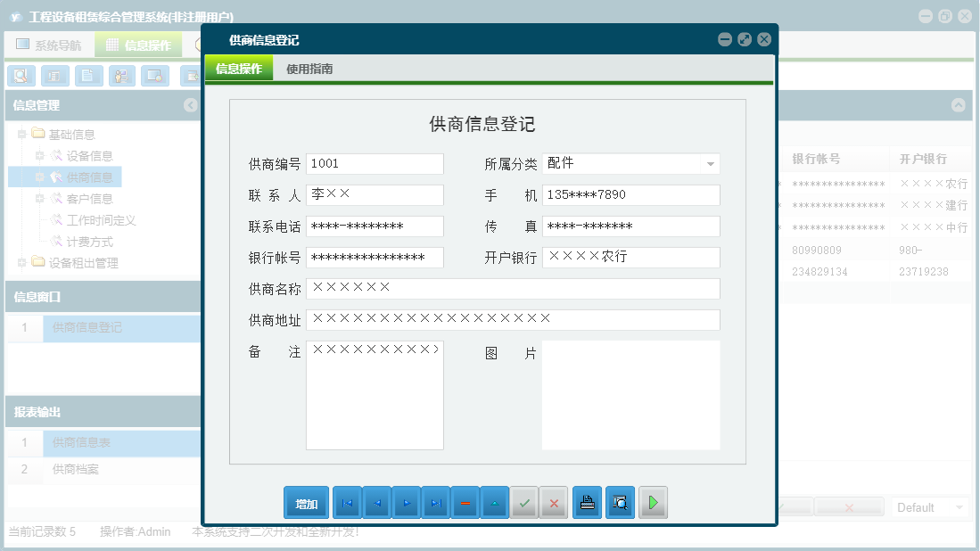980x551 pixels.
Task: Click the 报表输出 panel header
Action: pos(103,412)
